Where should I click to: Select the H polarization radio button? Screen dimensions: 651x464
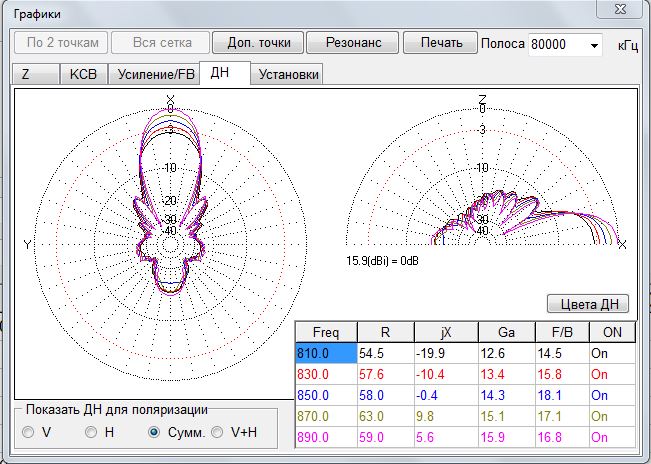point(91,432)
